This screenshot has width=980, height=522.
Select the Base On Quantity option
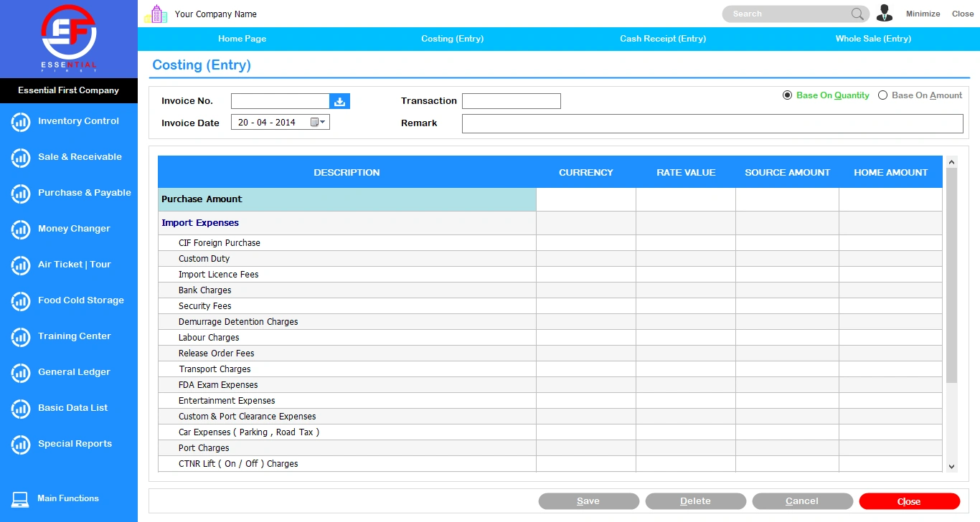coord(826,95)
